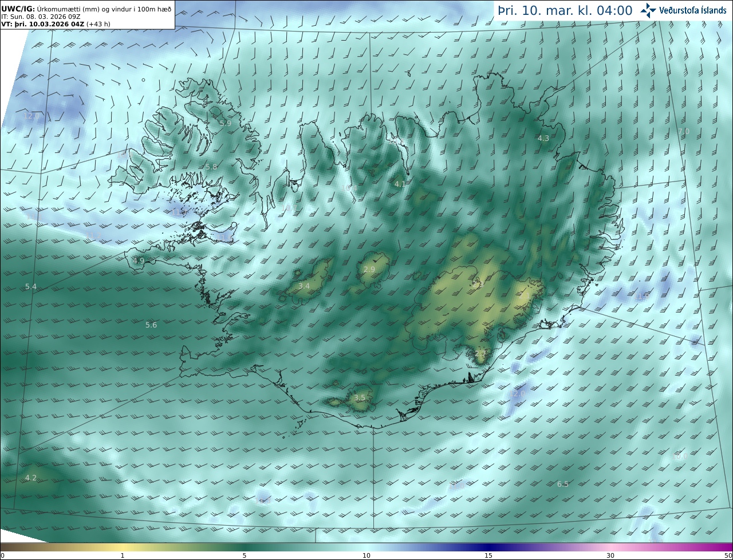Click the VT: þri. 10.03.2026 04Z line

tap(56, 24)
